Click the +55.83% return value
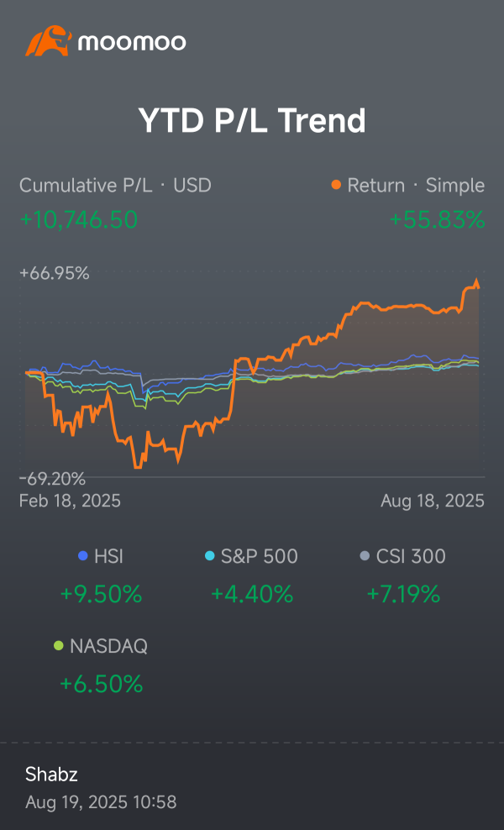Viewport: 504px width, 830px height. tap(437, 220)
